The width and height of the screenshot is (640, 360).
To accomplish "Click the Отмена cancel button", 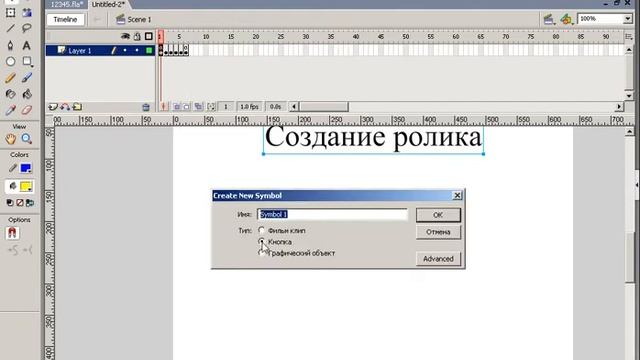I will point(438,232).
